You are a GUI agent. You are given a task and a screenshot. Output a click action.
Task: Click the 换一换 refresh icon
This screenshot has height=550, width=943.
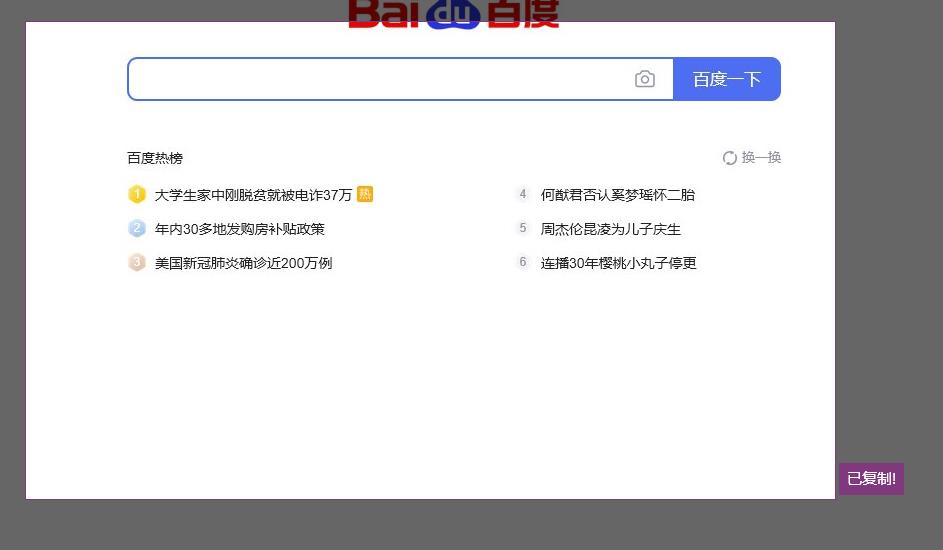[x=730, y=157]
